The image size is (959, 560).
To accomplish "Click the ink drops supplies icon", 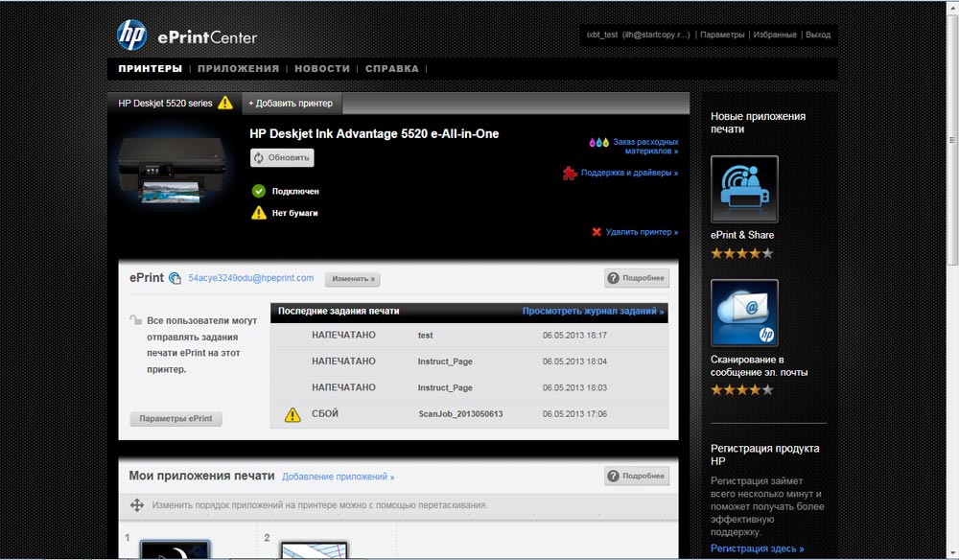I will coord(598,143).
